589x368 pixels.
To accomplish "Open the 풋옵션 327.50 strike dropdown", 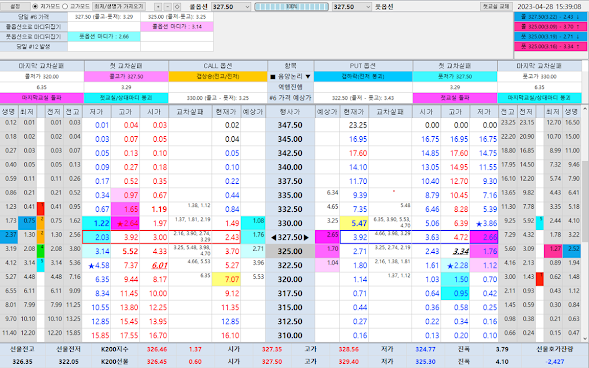I will point(352,7).
